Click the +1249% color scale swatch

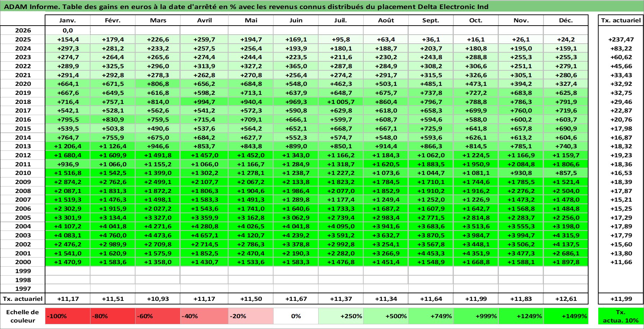pos(521,316)
